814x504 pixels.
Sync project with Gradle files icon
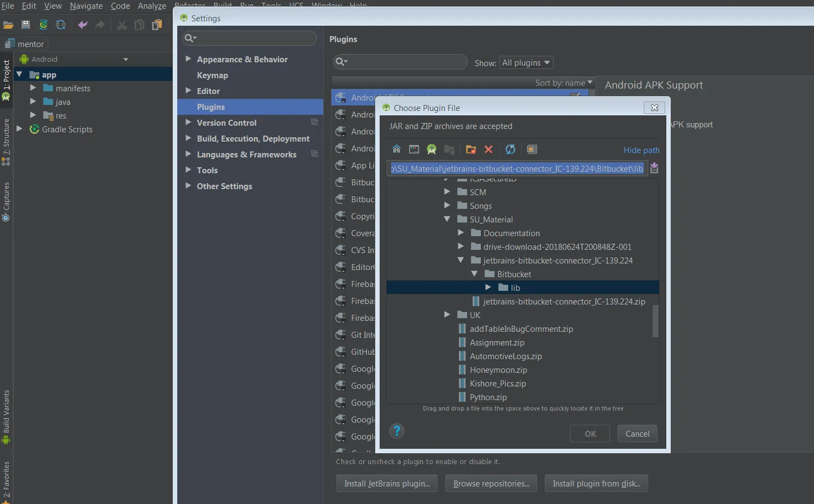point(43,25)
